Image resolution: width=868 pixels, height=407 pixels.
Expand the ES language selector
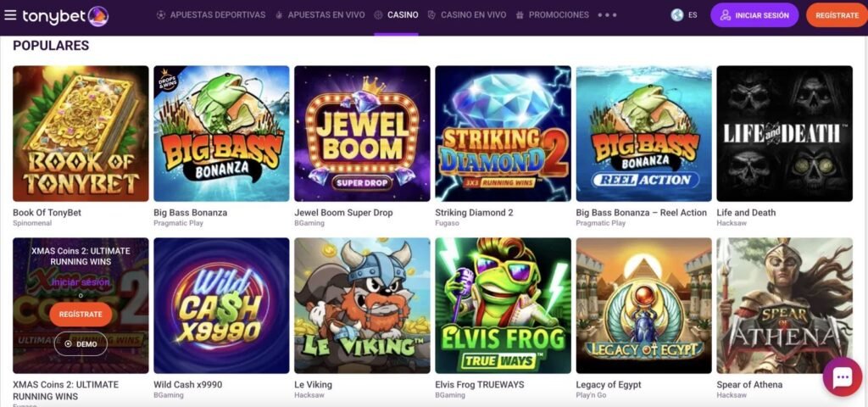(x=693, y=15)
